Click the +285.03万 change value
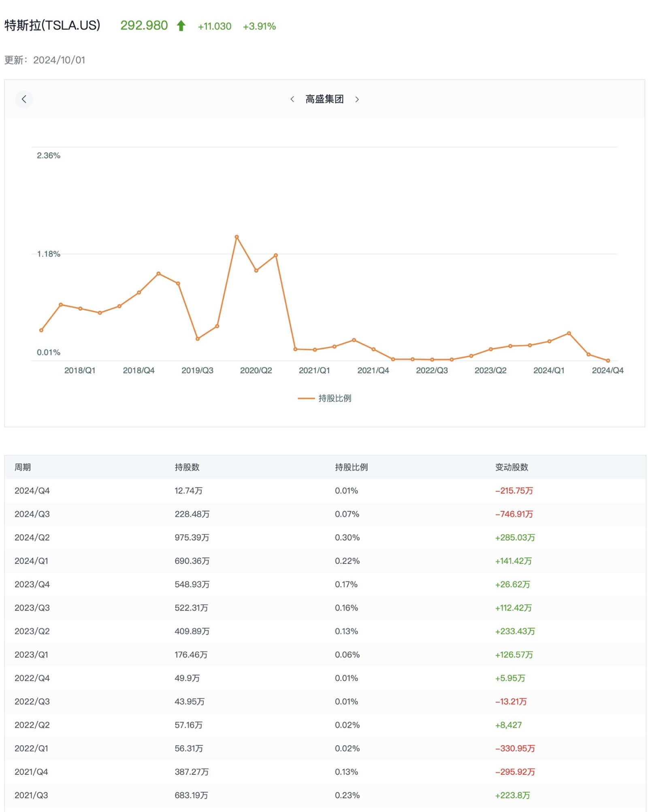Viewport: 648px width, 812px height. [515, 538]
